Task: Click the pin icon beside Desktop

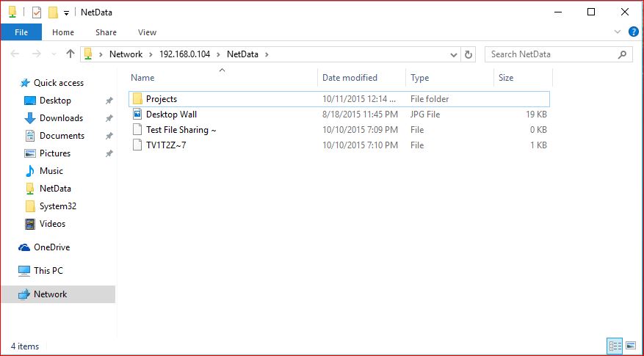Action: [109, 101]
